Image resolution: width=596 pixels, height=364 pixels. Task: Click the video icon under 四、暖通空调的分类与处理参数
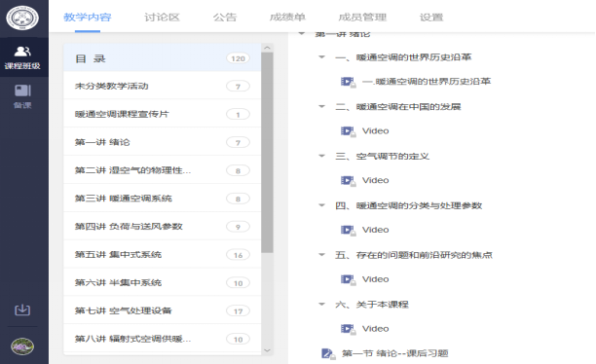coord(348,230)
